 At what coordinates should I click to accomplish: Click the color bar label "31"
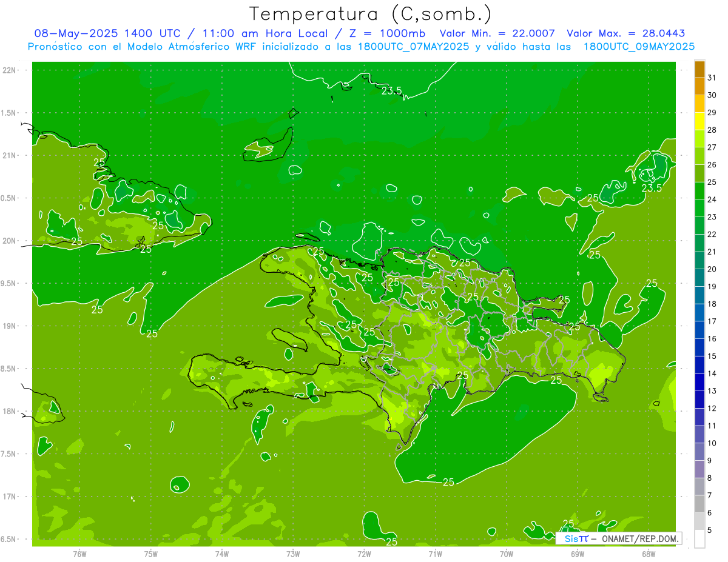click(712, 78)
